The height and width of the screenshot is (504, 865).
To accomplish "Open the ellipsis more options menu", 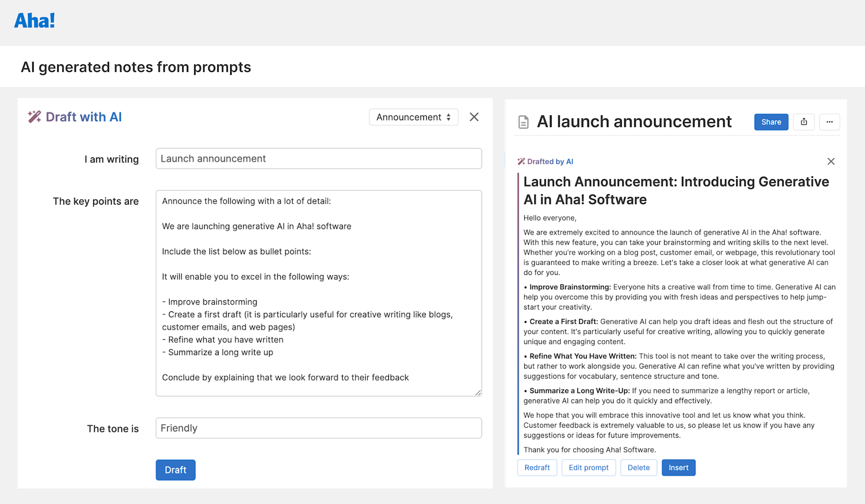I will [829, 122].
